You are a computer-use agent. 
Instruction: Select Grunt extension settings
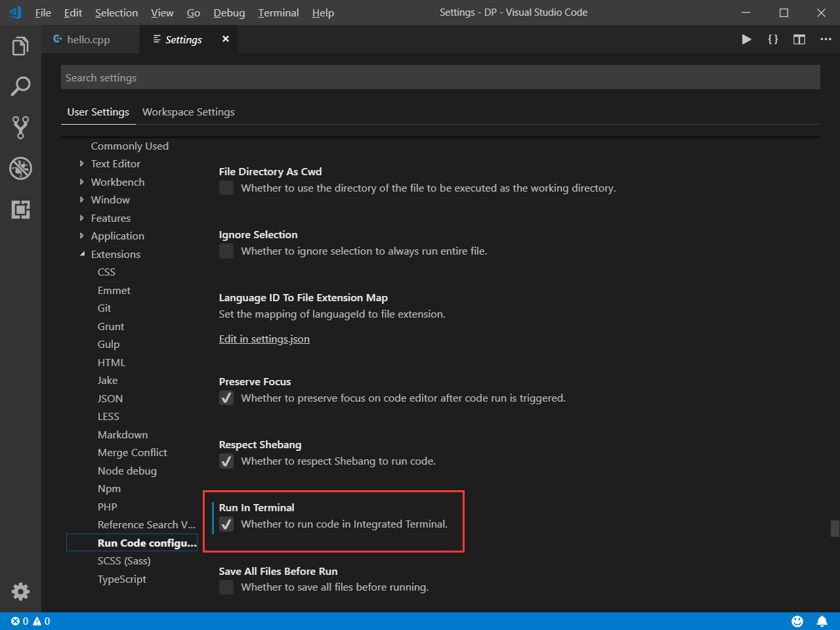click(111, 326)
